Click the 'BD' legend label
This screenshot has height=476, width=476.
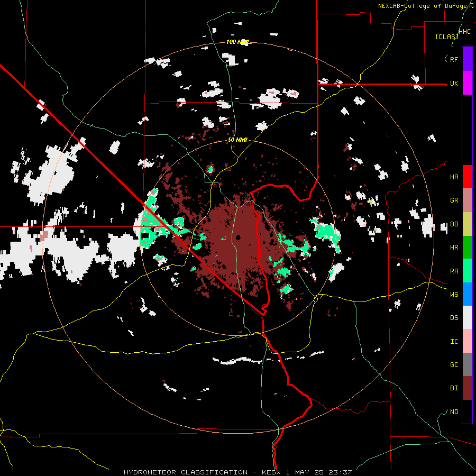[454, 224]
